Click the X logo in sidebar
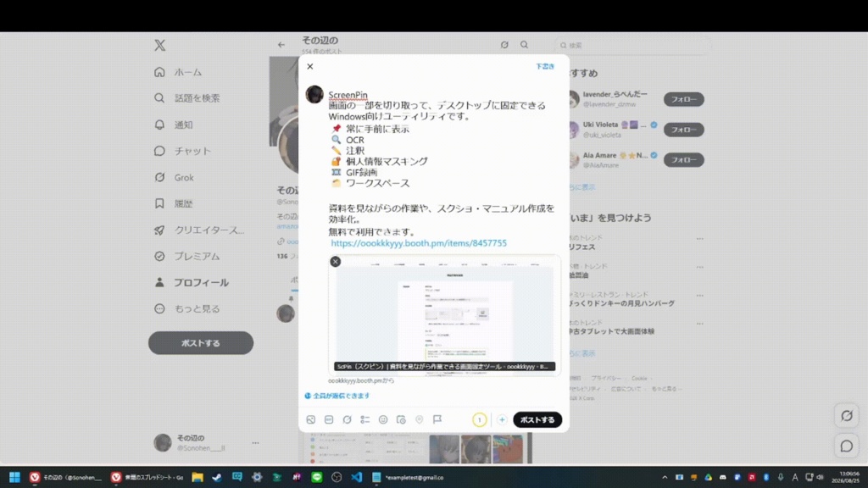Image resolution: width=868 pixels, height=488 pixels. [x=160, y=46]
